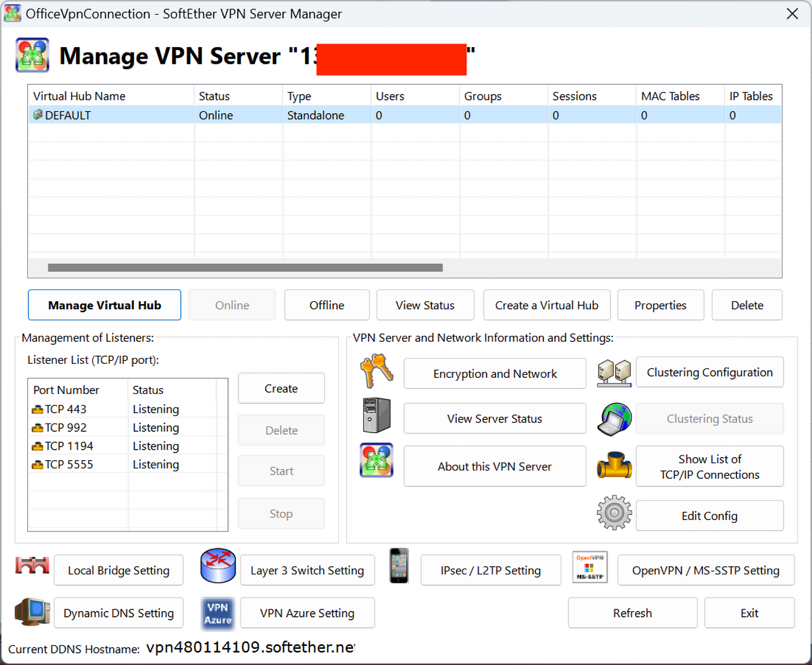Click the globe laptop Clustering Status icon
The width and height of the screenshot is (812, 665).
click(x=614, y=419)
